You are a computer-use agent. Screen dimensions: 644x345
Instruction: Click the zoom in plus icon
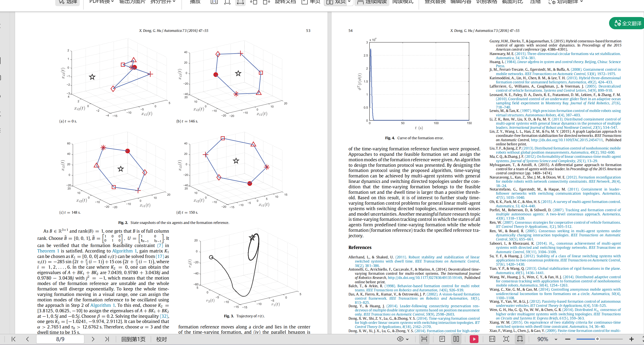[x=632, y=339]
